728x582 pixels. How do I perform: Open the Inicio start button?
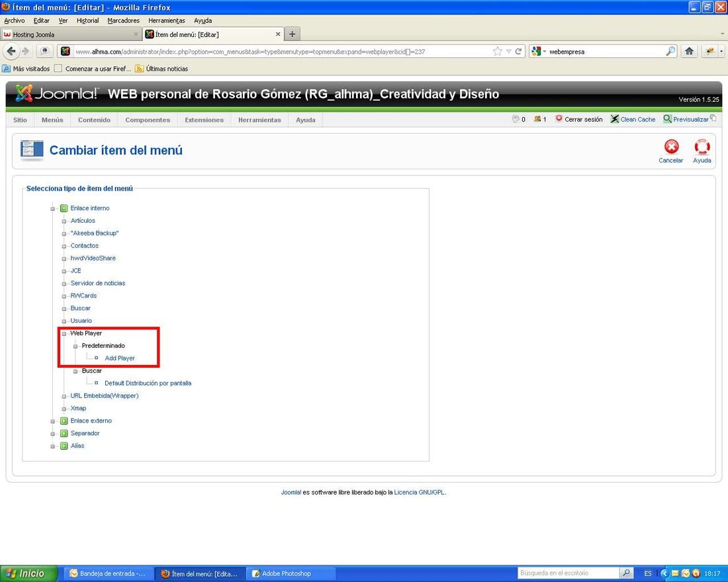28,573
